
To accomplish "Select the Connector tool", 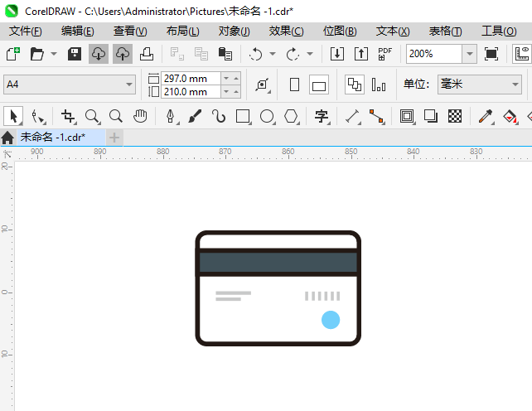I will 376,116.
